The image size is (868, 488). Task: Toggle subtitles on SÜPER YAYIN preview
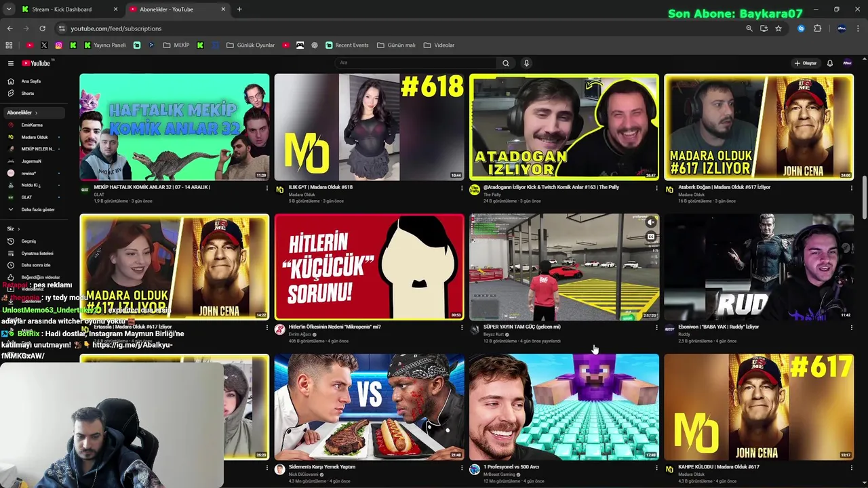point(650,237)
